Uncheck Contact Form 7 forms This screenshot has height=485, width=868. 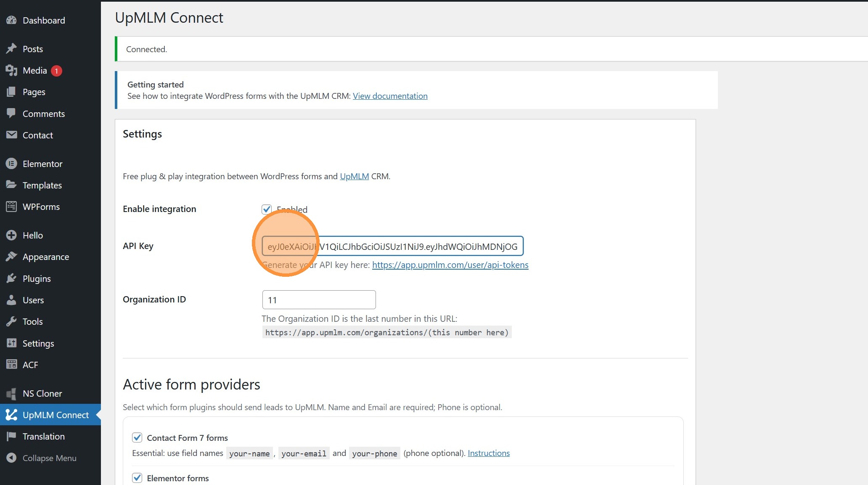(137, 437)
